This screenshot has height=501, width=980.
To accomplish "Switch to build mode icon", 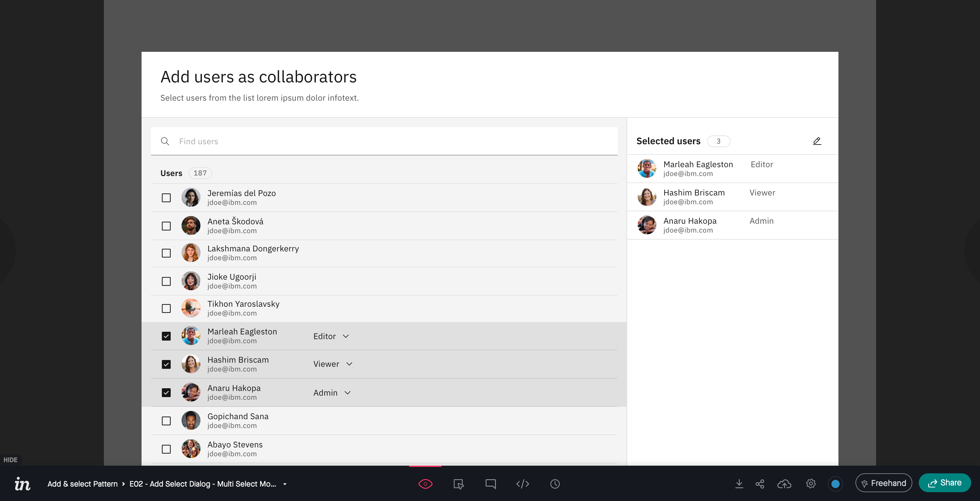I will [x=458, y=484].
